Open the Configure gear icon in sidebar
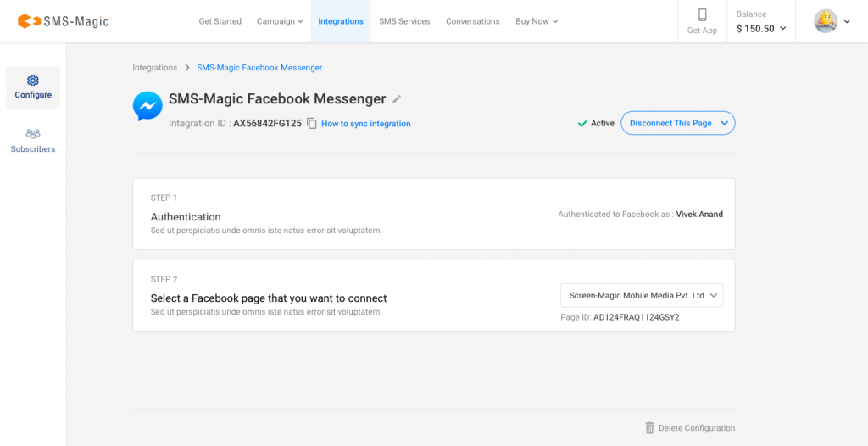Image resolution: width=868 pixels, height=446 pixels. pyautogui.click(x=33, y=81)
